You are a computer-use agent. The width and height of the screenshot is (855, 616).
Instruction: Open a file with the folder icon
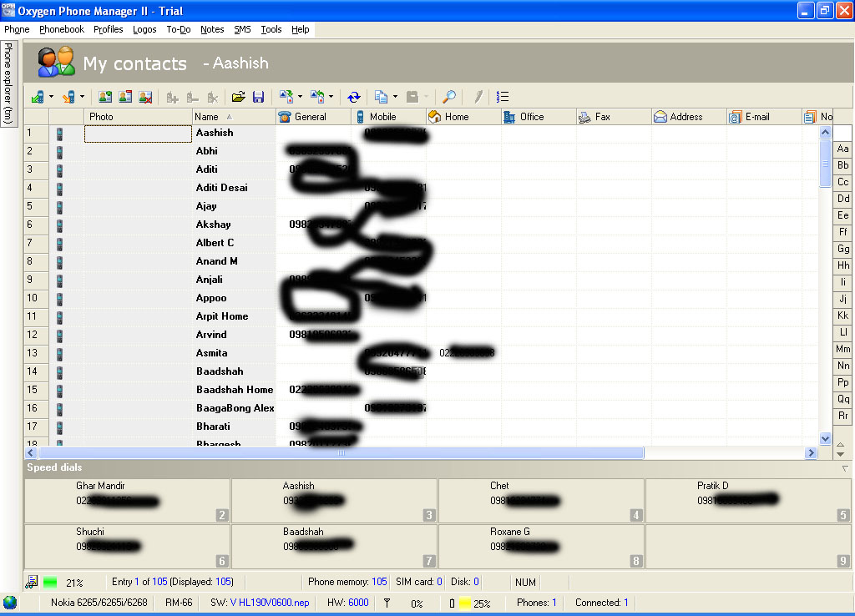click(x=238, y=97)
